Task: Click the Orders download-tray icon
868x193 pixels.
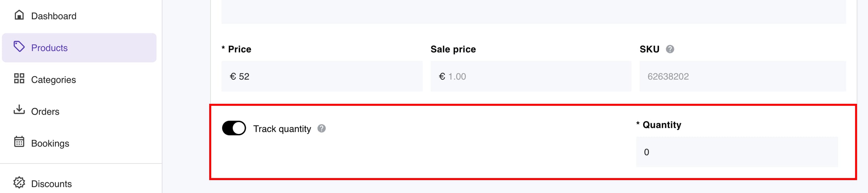Action: tap(19, 110)
